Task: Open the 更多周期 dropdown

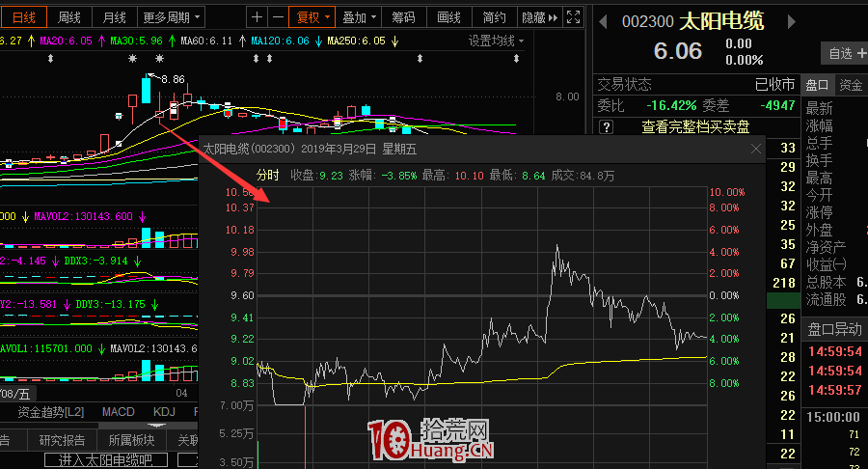Action: pyautogui.click(x=171, y=17)
